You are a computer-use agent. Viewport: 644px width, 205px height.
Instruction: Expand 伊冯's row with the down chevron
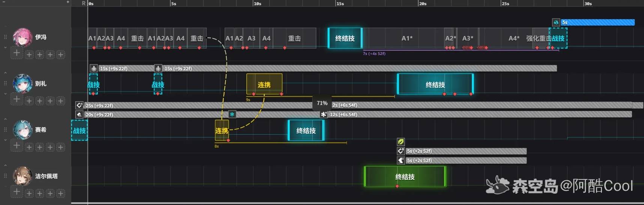click(5, 48)
